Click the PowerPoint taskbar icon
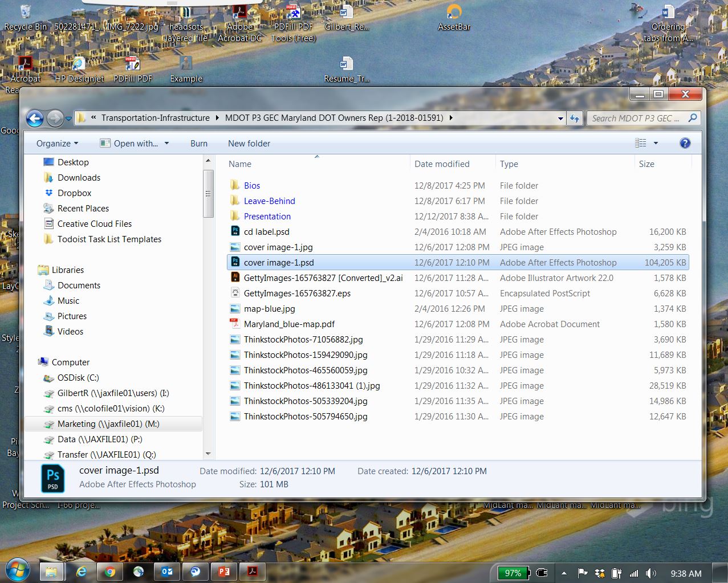 [223, 572]
